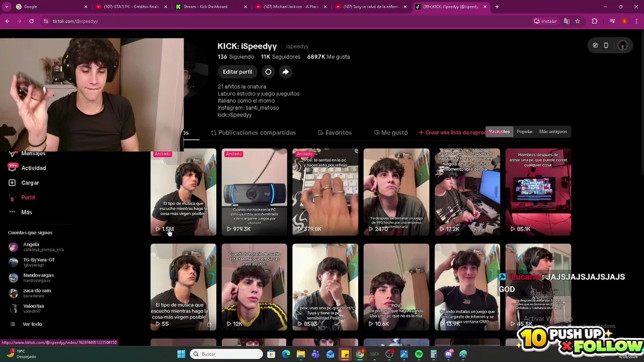This screenshot has height=362, width=644.
Task: Open Spotify from the taskbar
Action: pyautogui.click(x=419, y=354)
